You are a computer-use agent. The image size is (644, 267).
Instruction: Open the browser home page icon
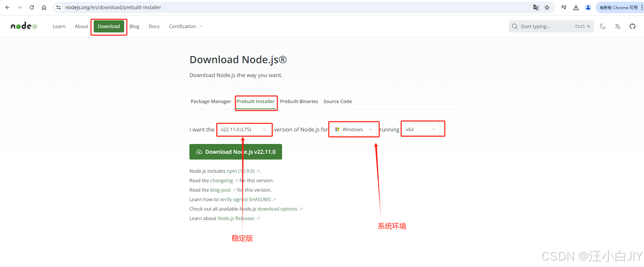pos(44,7)
